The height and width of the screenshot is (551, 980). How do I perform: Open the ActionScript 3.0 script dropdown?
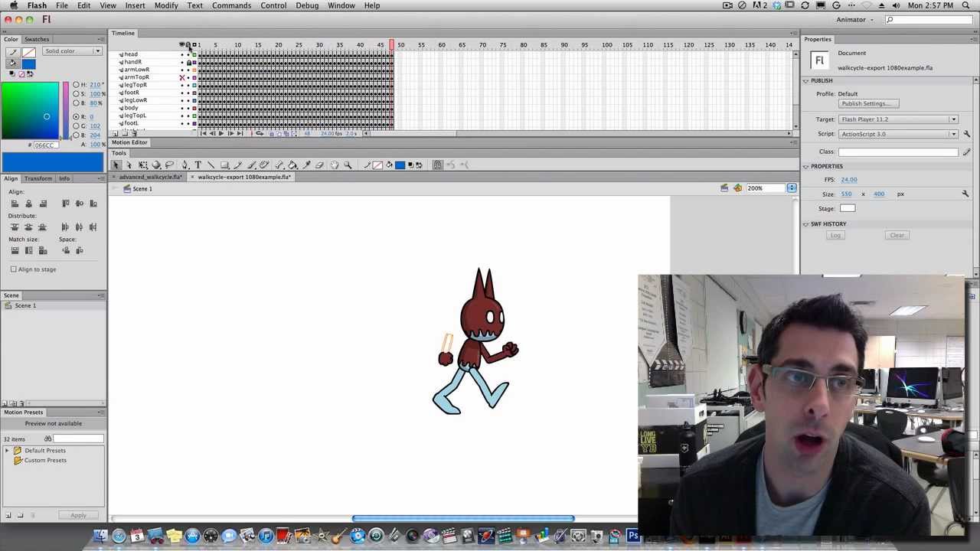pos(898,134)
